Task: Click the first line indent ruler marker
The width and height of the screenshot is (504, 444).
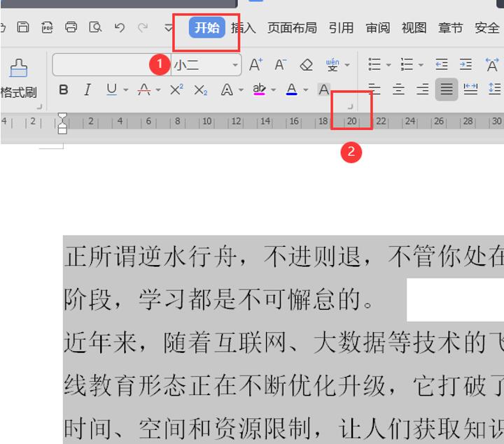Action: pos(63,117)
